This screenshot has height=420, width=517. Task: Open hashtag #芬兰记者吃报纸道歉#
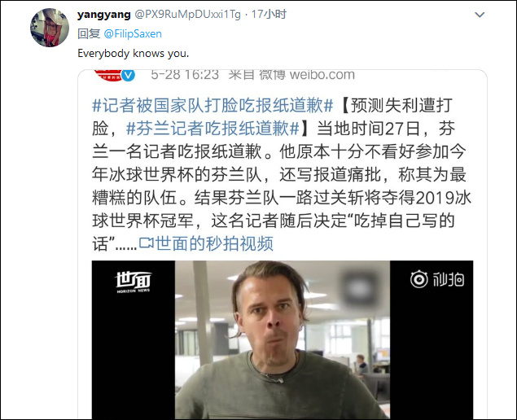[212, 129]
